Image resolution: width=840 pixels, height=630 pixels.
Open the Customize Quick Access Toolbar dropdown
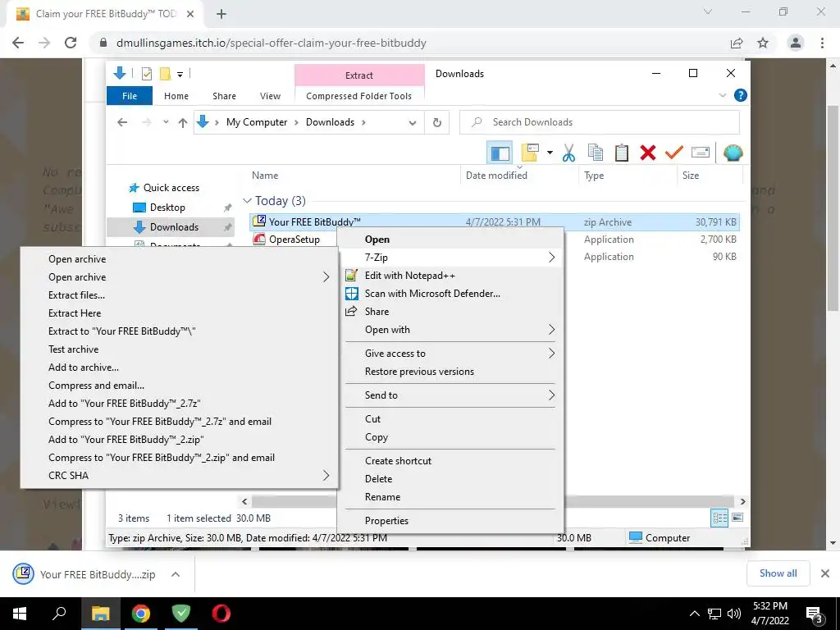pyautogui.click(x=180, y=75)
